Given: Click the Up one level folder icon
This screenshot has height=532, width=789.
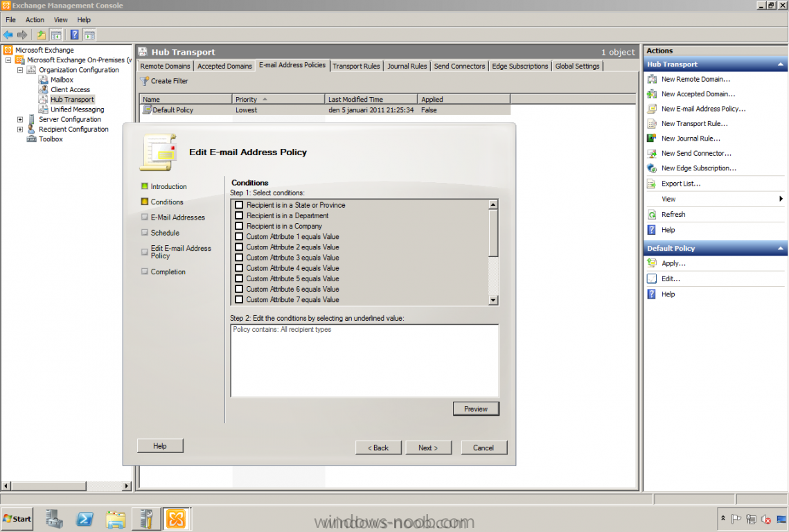Looking at the screenshot, I should pyautogui.click(x=42, y=35).
